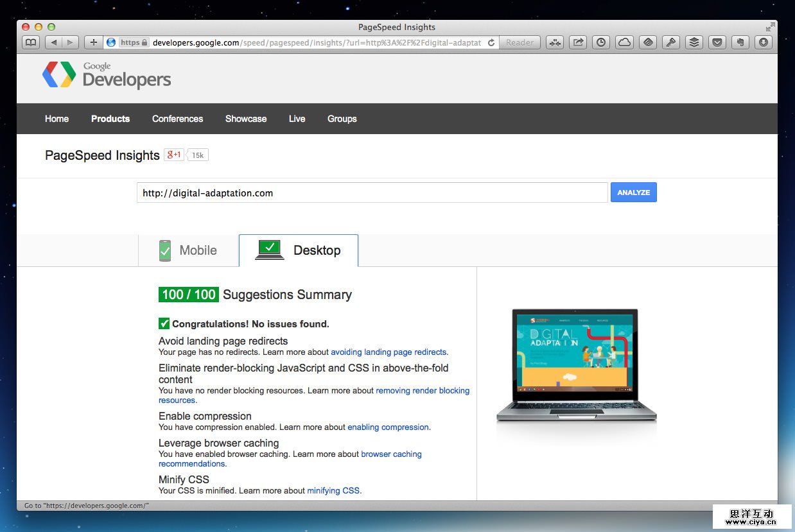Click the Eliminate render-blocking JavaScript heading
Screen dimensions: 795x532
303,373
